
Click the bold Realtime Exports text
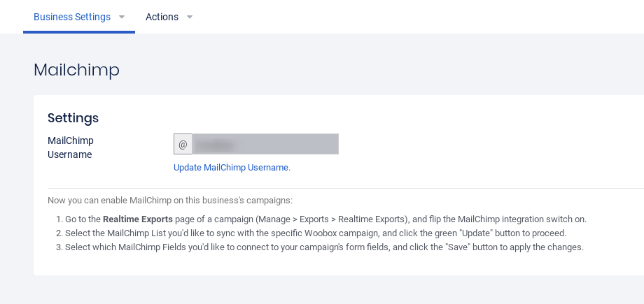(x=138, y=219)
